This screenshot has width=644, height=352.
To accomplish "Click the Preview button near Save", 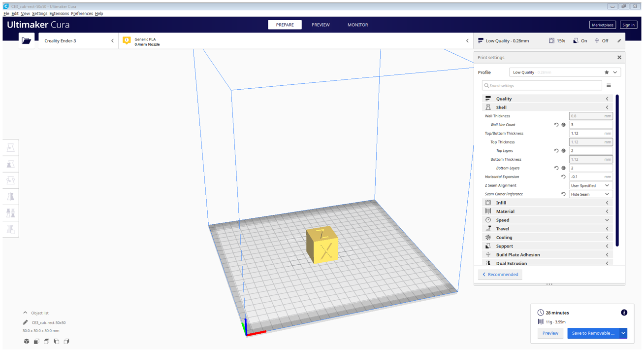I will 550,333.
